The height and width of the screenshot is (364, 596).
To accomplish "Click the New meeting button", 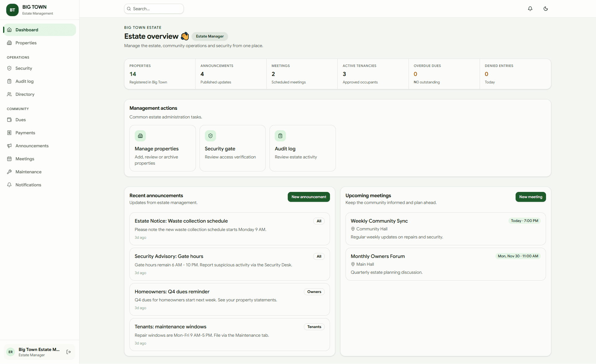I will point(531,197).
